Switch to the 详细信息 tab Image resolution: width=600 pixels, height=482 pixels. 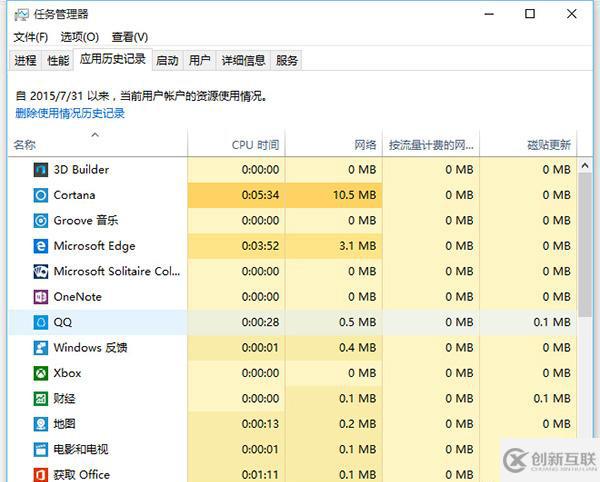[243, 60]
